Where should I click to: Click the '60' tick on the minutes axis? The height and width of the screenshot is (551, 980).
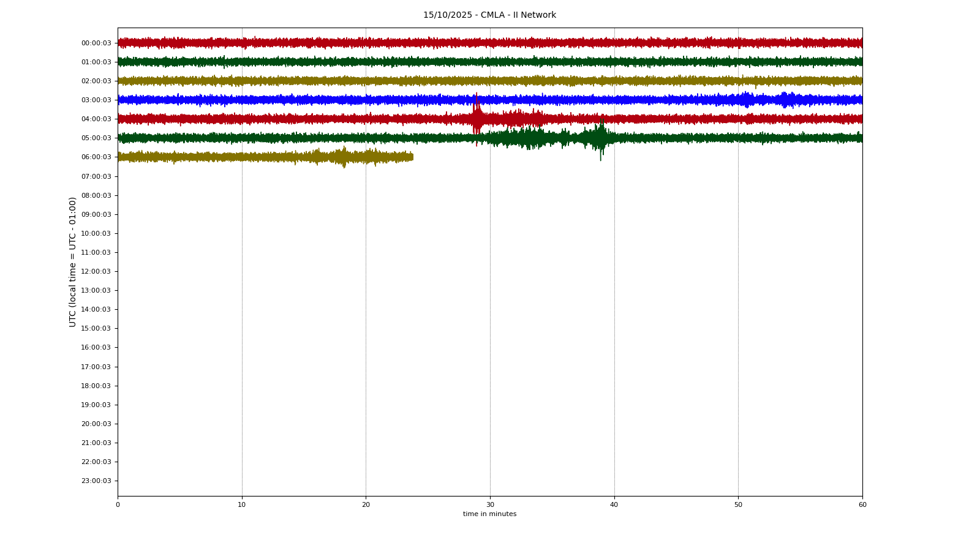(862, 504)
